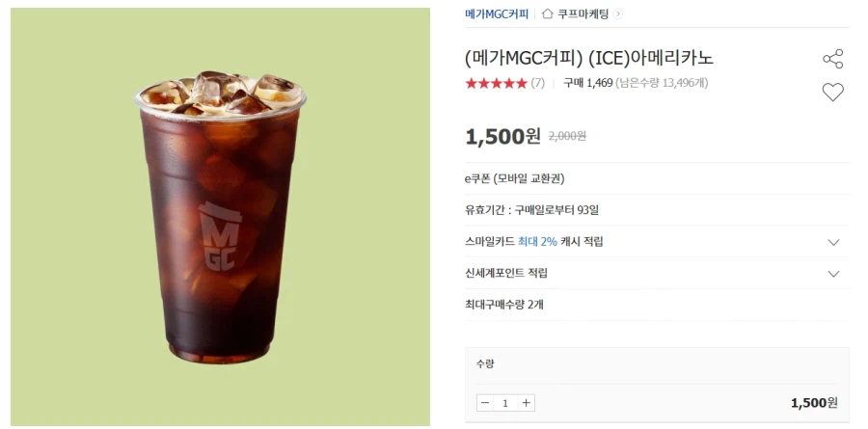The height and width of the screenshot is (429, 868).
Task: Click the MGC logo on the cup
Action: [220, 236]
